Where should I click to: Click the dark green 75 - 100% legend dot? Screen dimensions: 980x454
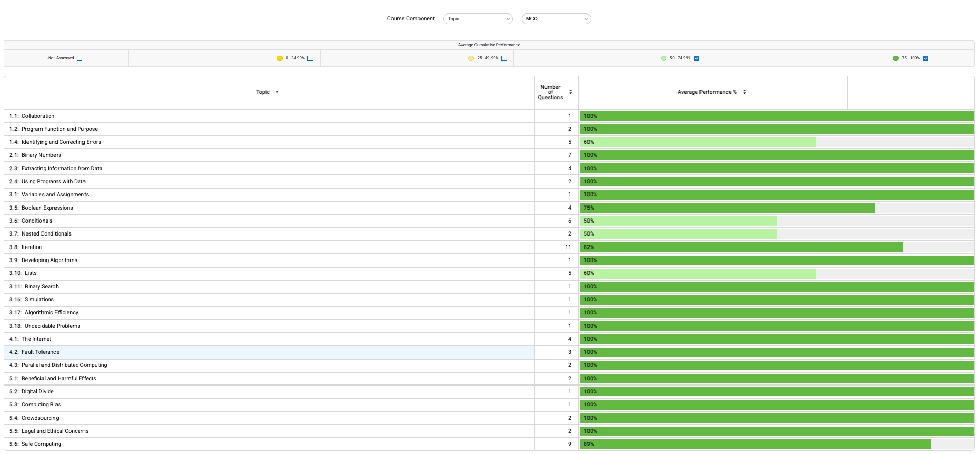895,58
